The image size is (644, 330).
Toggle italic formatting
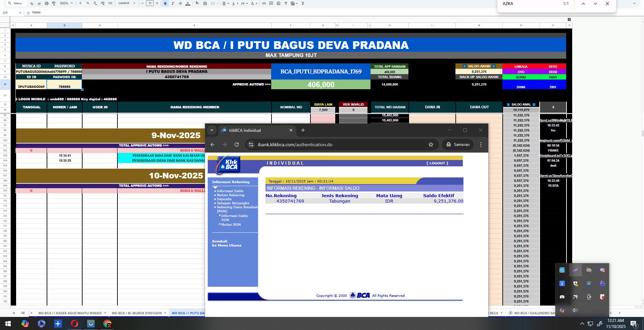pos(173,3)
